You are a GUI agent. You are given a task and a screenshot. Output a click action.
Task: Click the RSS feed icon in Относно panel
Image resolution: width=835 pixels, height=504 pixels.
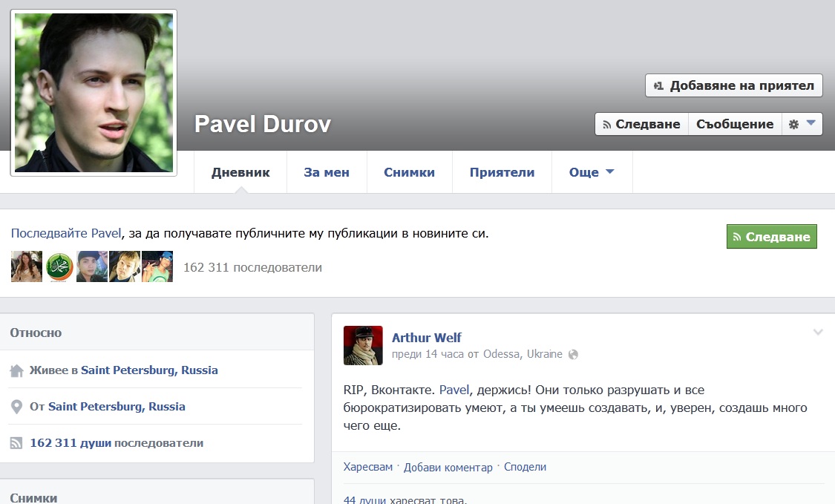(16, 442)
